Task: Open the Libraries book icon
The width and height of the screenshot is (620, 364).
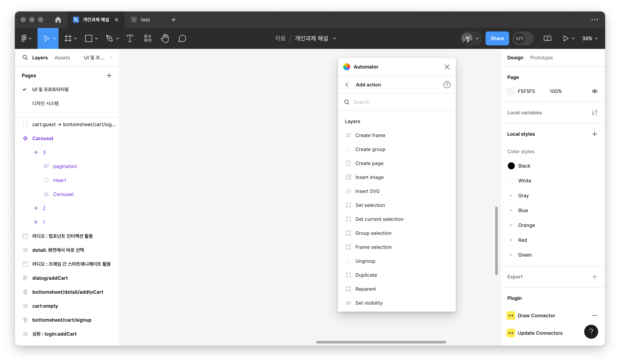Action: [547, 38]
